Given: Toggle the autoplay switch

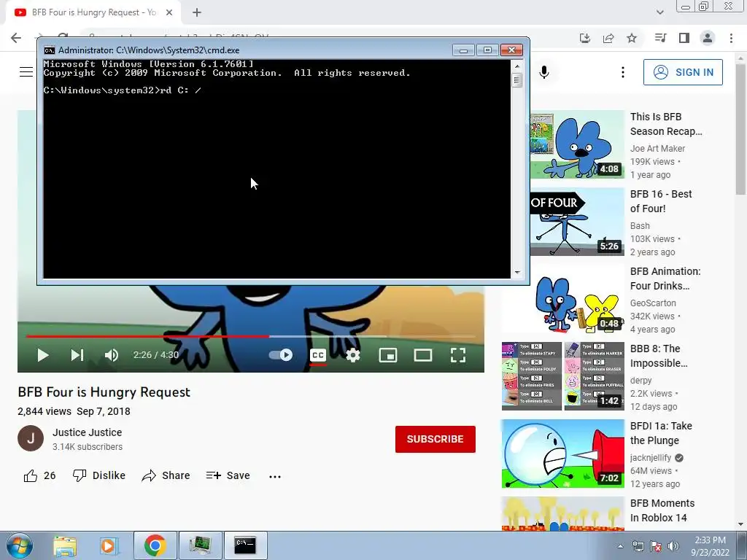Looking at the screenshot, I should (281, 355).
